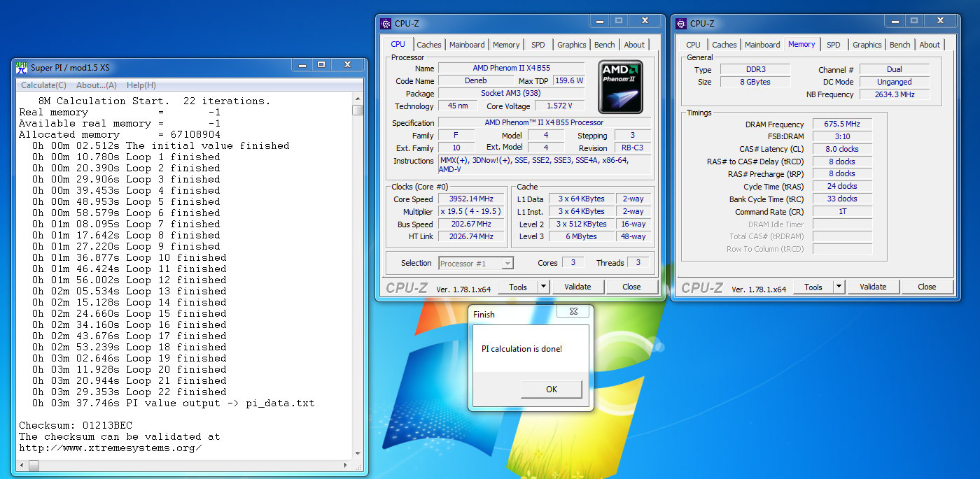Click the left CPU-Z window title icon

point(386,23)
